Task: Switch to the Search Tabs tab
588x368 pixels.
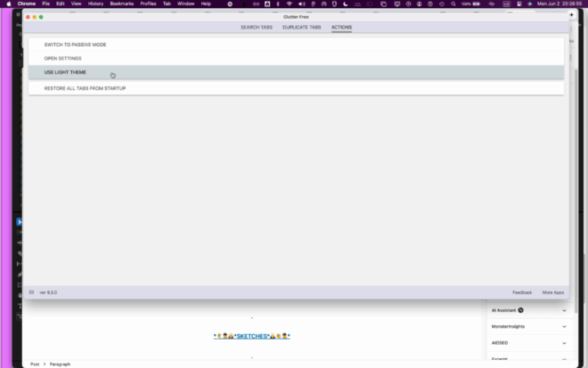Action: [x=257, y=27]
